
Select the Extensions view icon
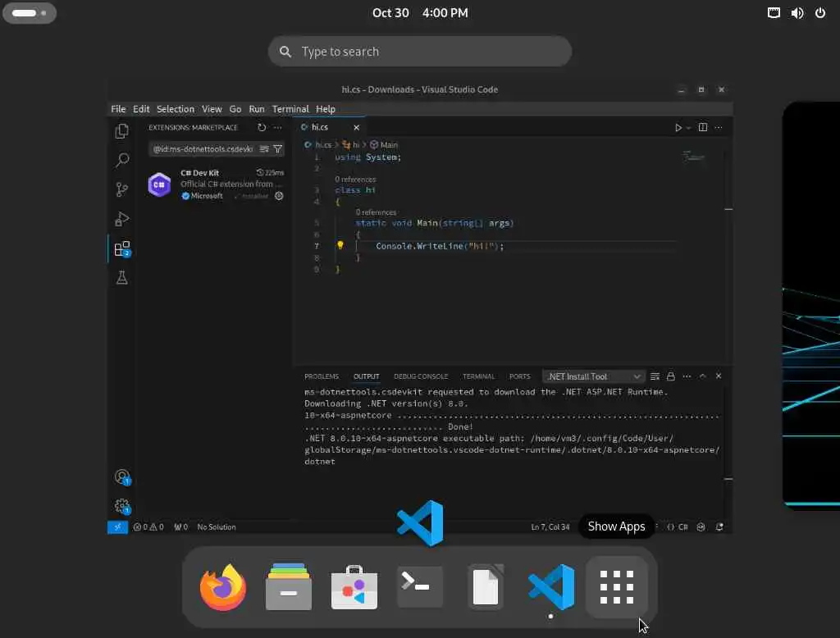coord(121,248)
